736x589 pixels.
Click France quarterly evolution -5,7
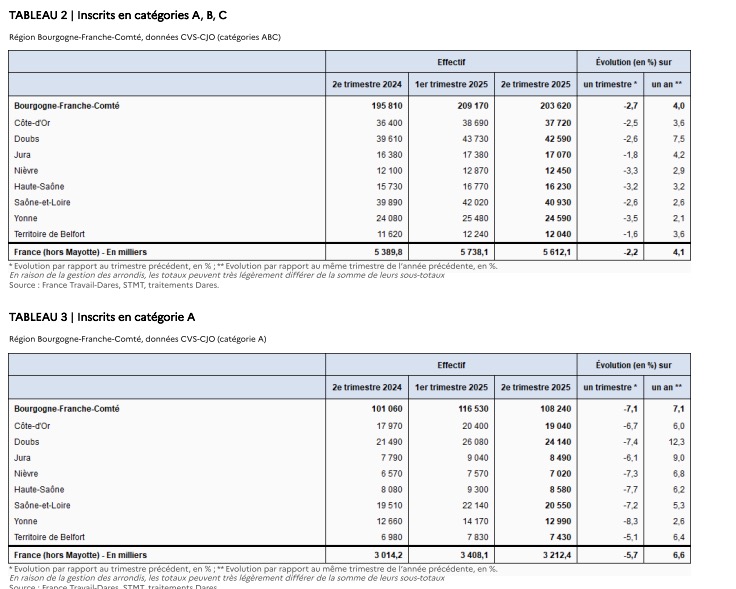630,555
